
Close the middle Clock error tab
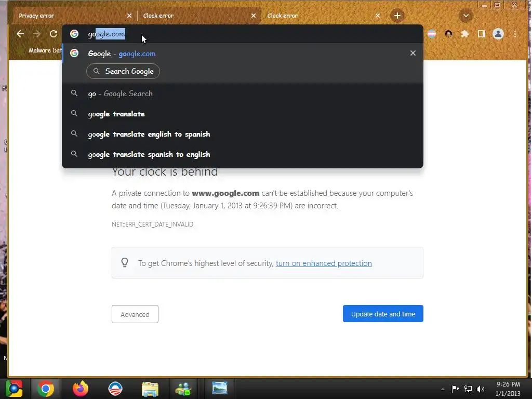tap(254, 16)
